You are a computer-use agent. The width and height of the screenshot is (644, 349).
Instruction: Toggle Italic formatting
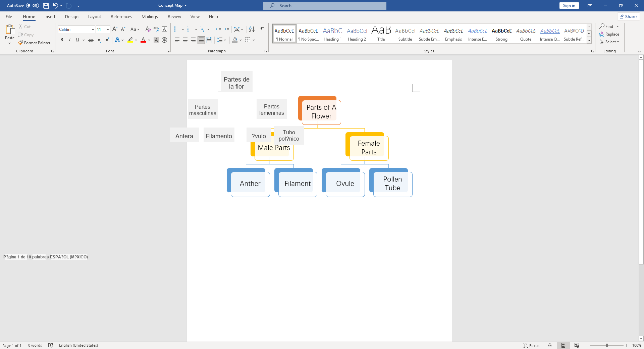pos(70,40)
